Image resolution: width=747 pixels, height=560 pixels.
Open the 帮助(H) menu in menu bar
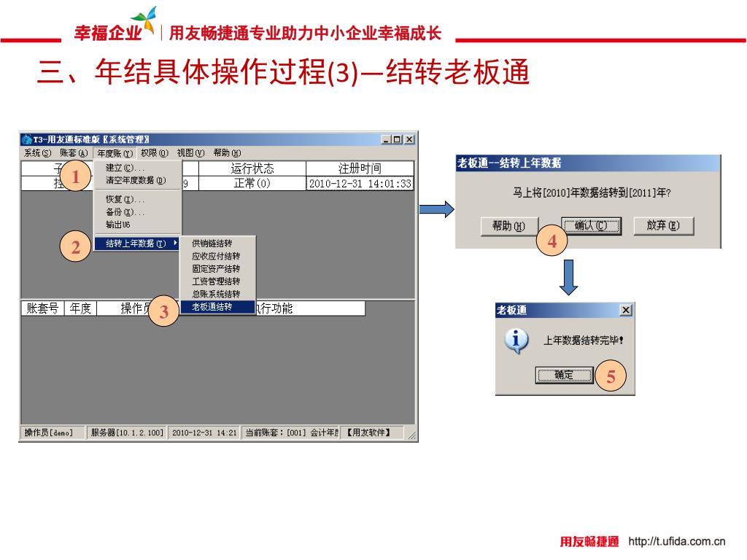tap(227, 153)
